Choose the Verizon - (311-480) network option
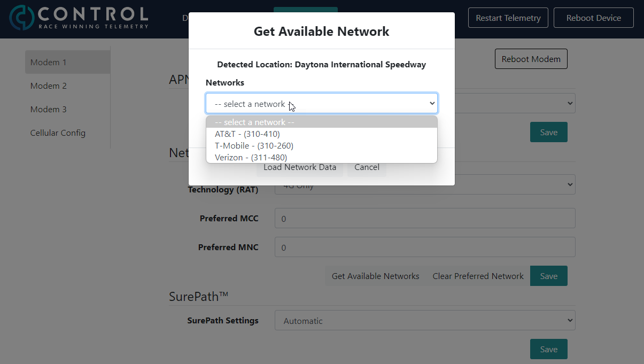This screenshot has width=644, height=364. click(x=322, y=157)
